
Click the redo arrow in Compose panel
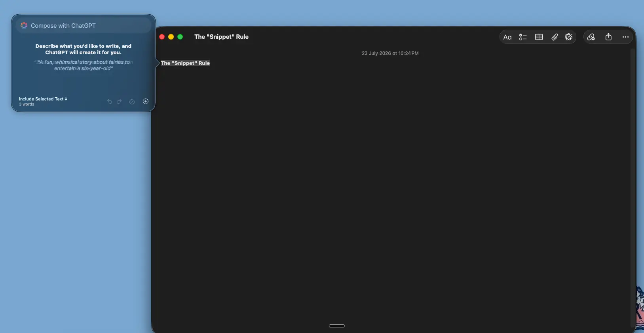coord(119,102)
